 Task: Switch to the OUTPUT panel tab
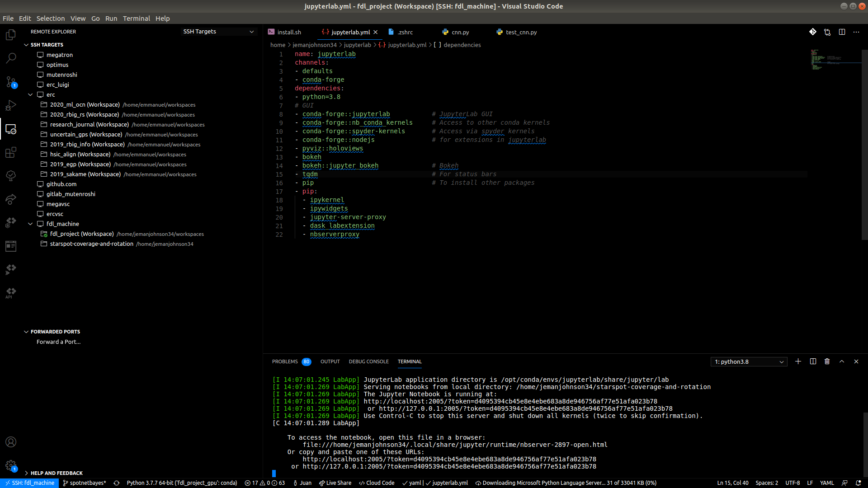click(x=330, y=361)
